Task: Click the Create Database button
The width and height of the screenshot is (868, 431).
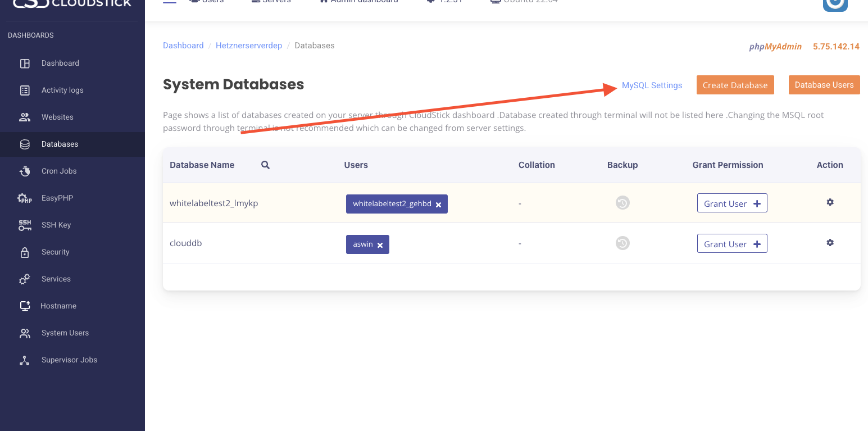Action: 735,85
